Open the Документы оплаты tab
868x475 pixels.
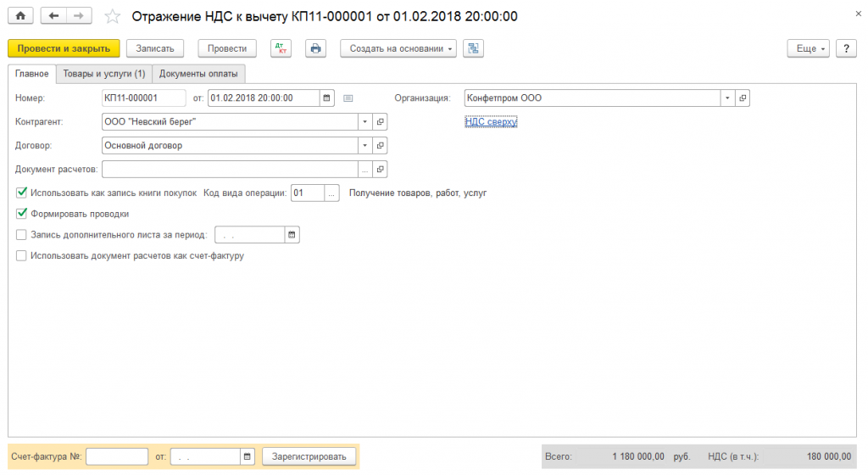[199, 74]
